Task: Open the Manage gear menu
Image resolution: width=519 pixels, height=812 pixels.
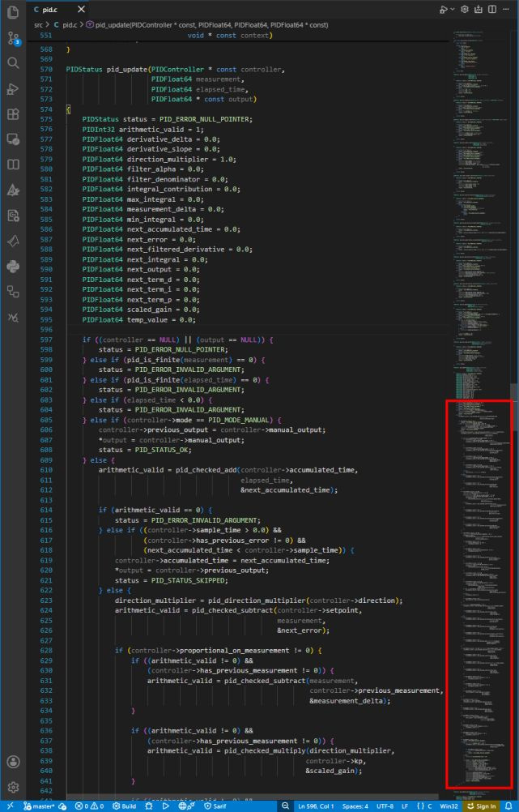Action: 13,787
